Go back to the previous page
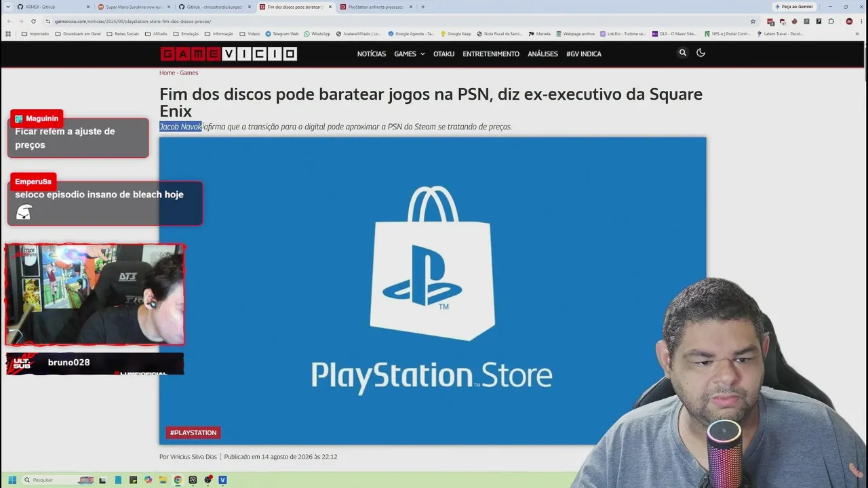 [x=8, y=21]
